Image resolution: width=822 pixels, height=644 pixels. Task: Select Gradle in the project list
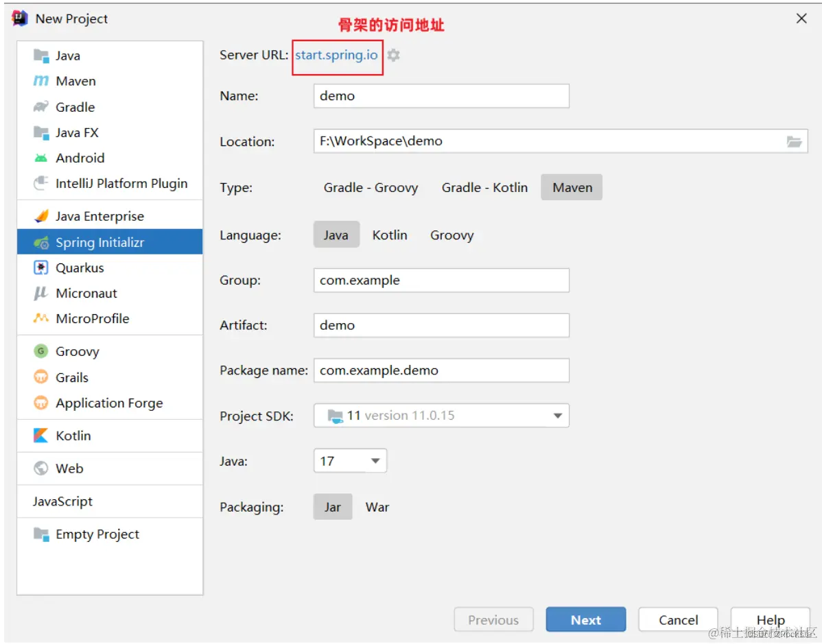click(110, 107)
